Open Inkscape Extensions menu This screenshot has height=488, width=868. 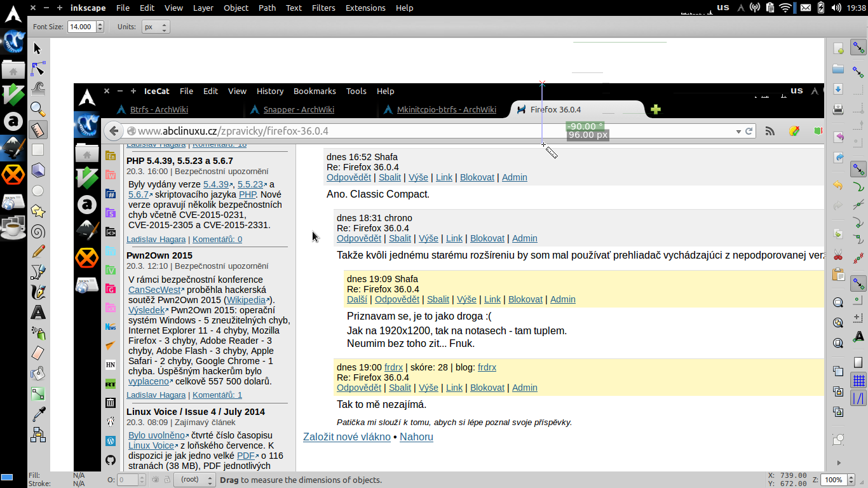(x=365, y=8)
